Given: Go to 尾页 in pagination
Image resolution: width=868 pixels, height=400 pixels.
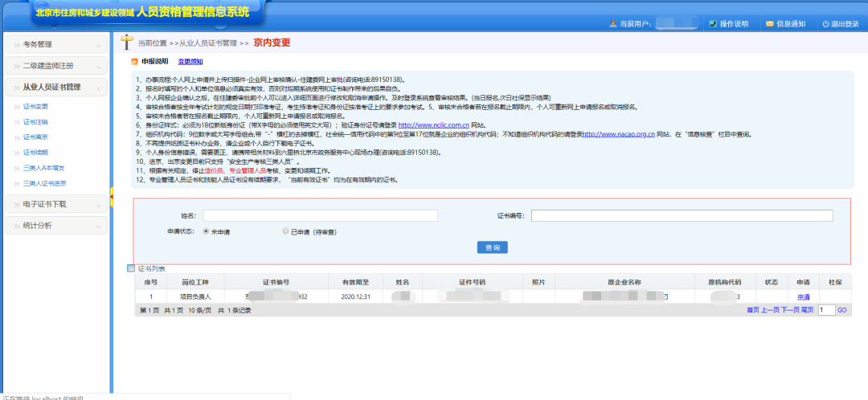Looking at the screenshot, I should pyautogui.click(x=808, y=310).
